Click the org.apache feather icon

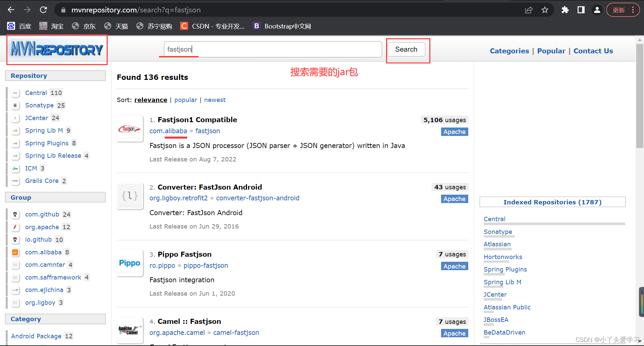(x=15, y=227)
